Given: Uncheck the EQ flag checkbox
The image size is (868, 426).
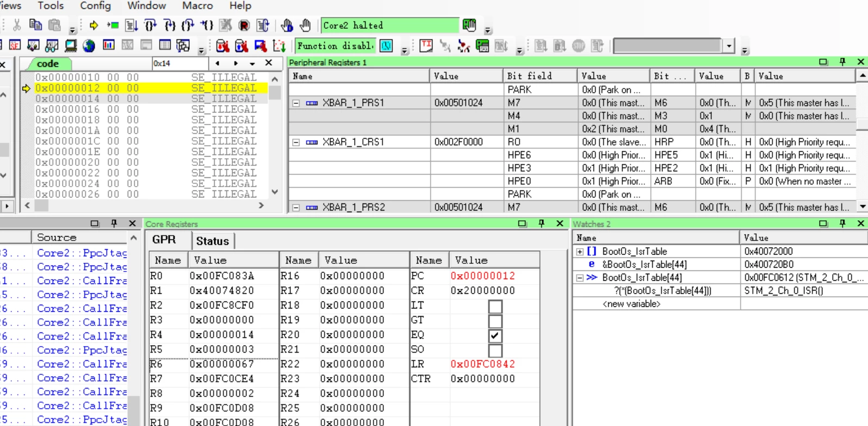Looking at the screenshot, I should pyautogui.click(x=495, y=336).
